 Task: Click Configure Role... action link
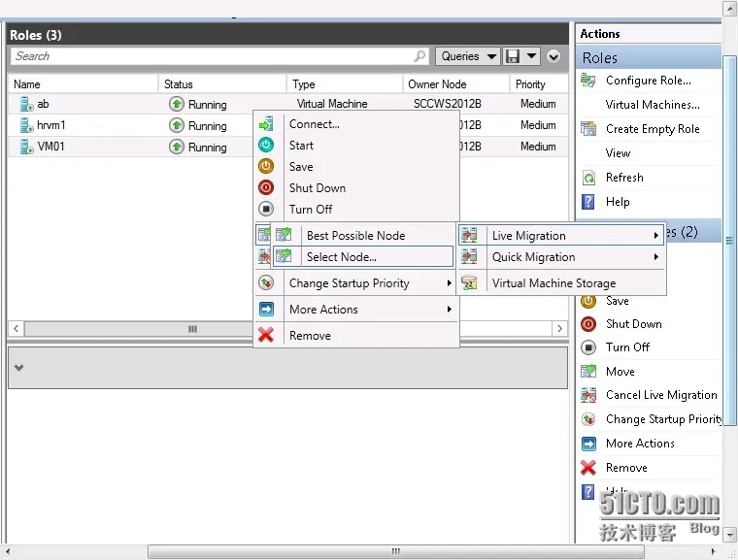tap(648, 81)
